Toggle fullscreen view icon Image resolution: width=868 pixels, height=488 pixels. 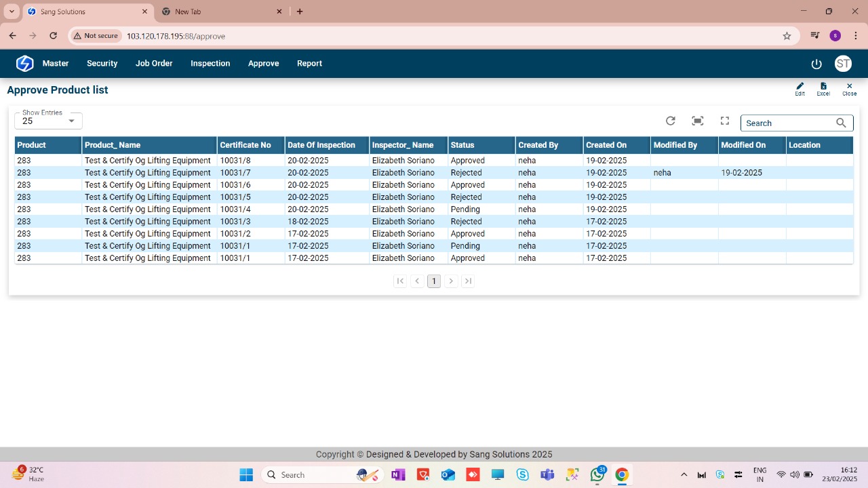[724, 121]
